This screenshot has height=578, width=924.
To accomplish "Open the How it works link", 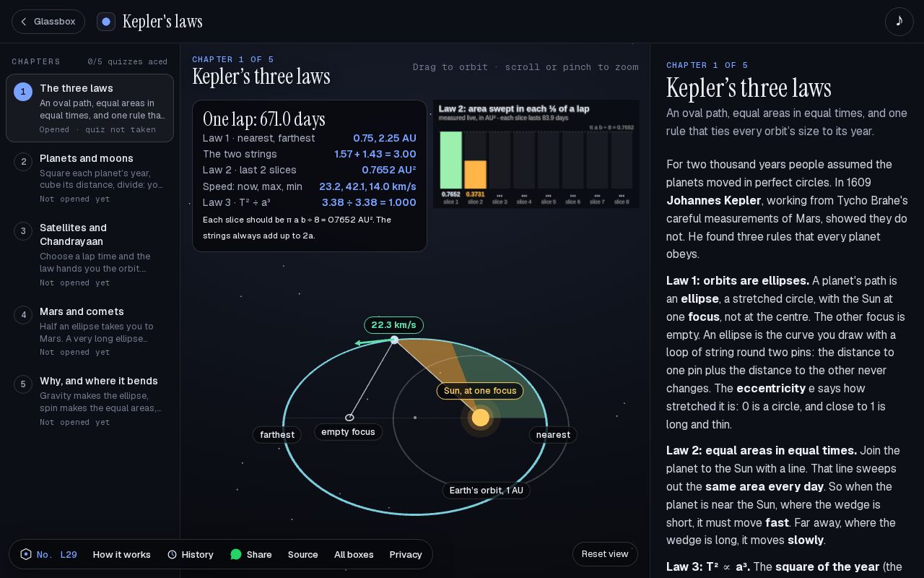I will 122,554.
